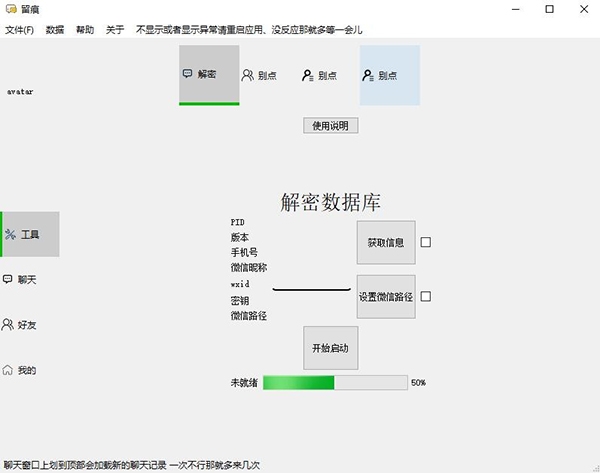This screenshot has height=473, width=600.
Task: Select the highlighted last 别点 tab
Action: 390,75
